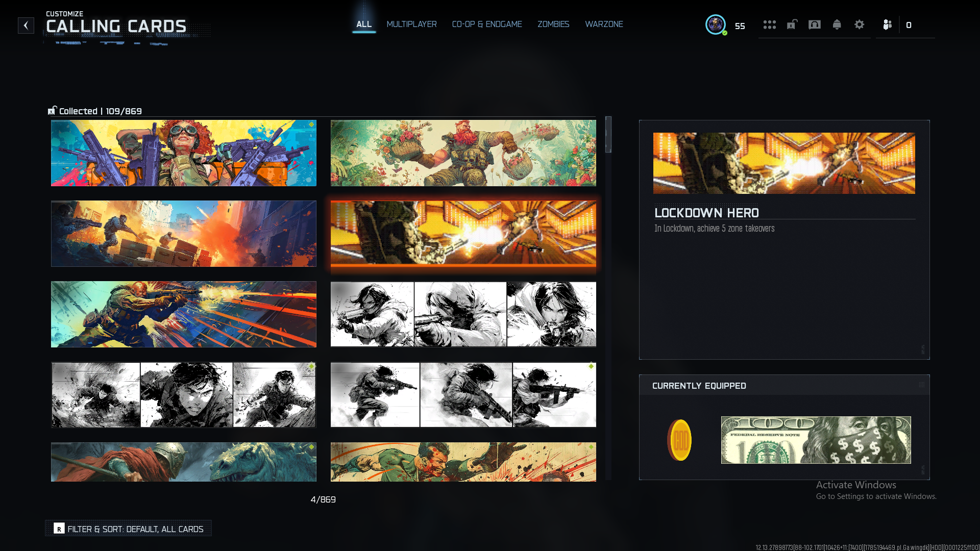Click the equipped hundred-dollar bill calling card
Screen dimensions: 980x551
coord(816,440)
